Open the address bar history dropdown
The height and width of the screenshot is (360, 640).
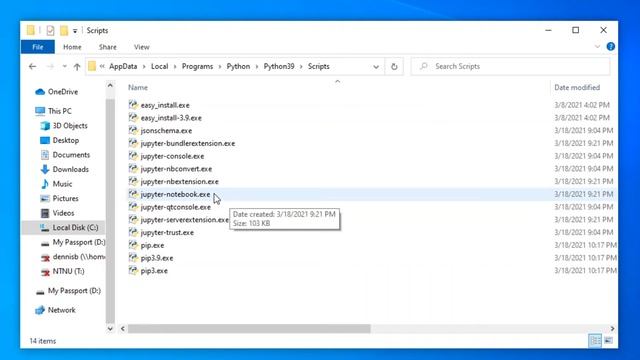[376, 67]
